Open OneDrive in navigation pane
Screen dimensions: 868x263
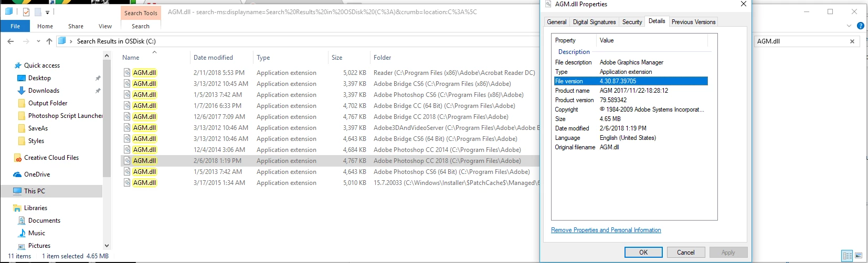pyautogui.click(x=37, y=174)
